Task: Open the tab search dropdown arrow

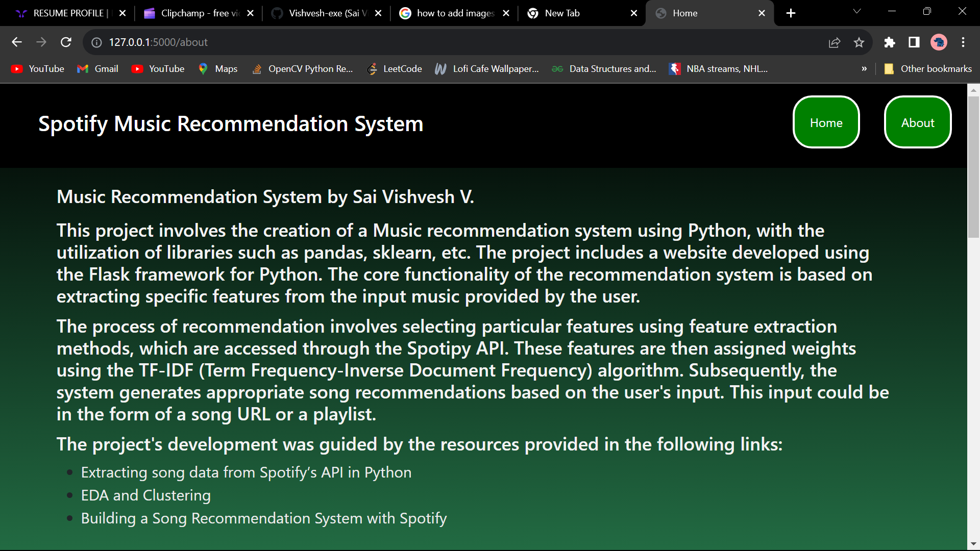Action: [x=857, y=11]
